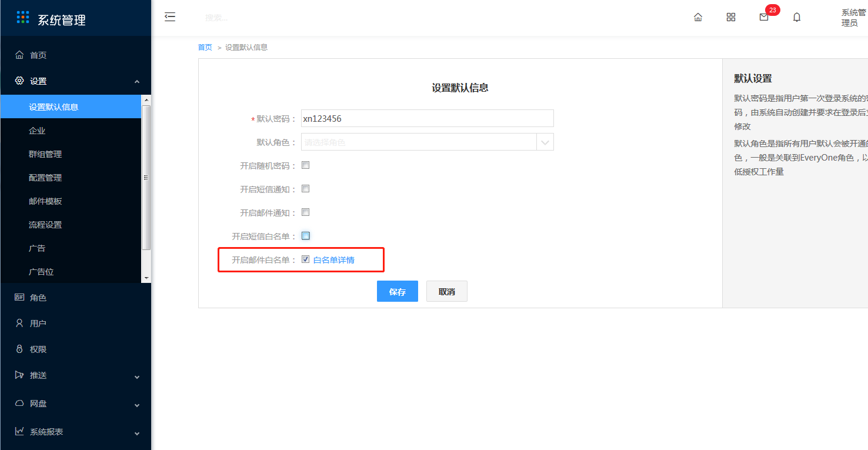
Task: Open the 默认角色 dropdown arrow
Action: click(x=545, y=142)
